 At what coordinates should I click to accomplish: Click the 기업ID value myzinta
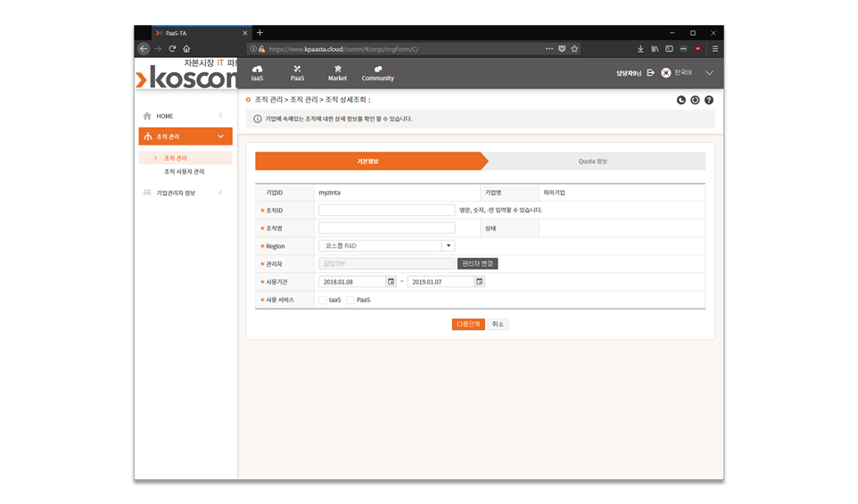pos(329,193)
